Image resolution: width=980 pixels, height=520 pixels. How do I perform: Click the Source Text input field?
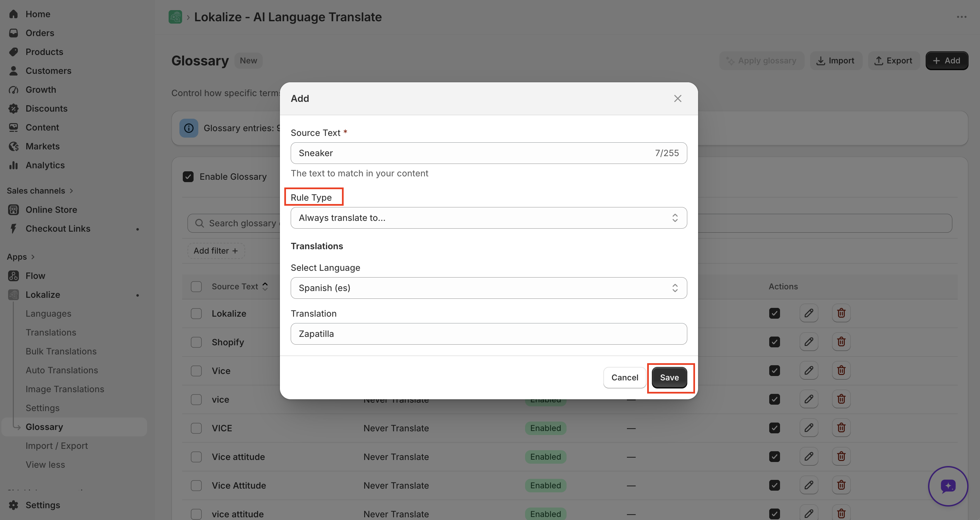tap(489, 153)
